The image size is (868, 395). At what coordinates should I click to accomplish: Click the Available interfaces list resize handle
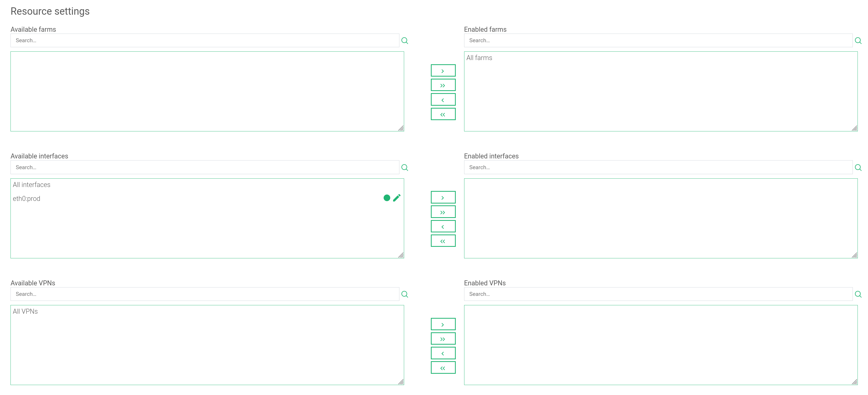click(x=401, y=255)
